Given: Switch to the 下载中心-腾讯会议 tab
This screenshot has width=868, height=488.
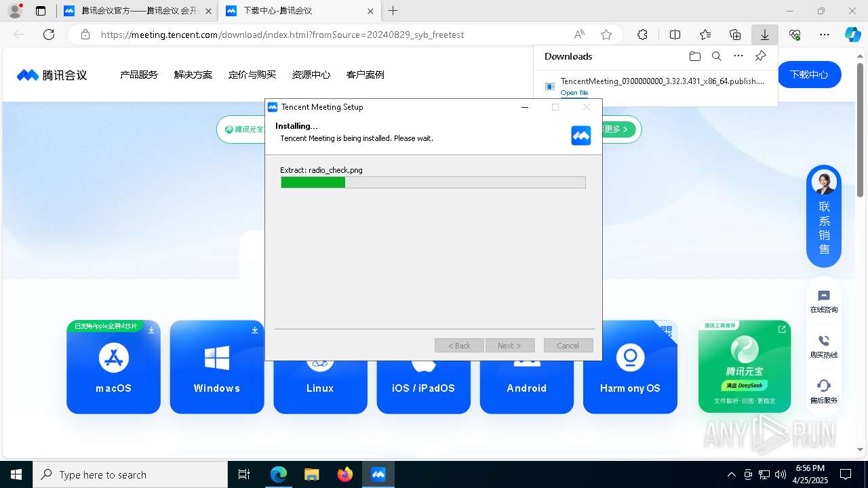Looking at the screenshot, I should point(300,11).
